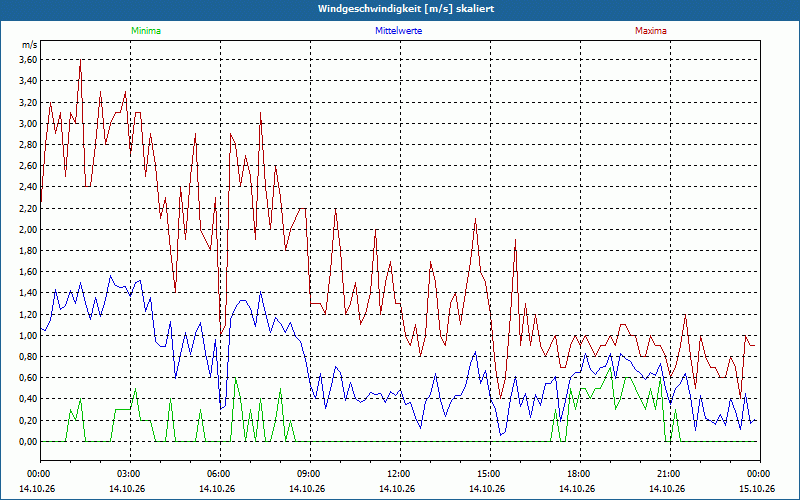Click the green Minima legend label
Screen dimensions: 800x500
[x=146, y=31]
